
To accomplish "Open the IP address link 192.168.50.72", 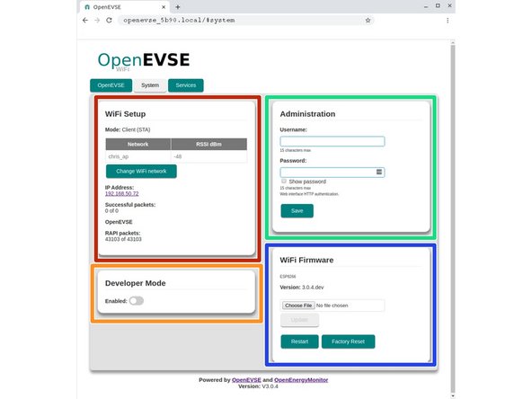I will [x=122, y=193].
